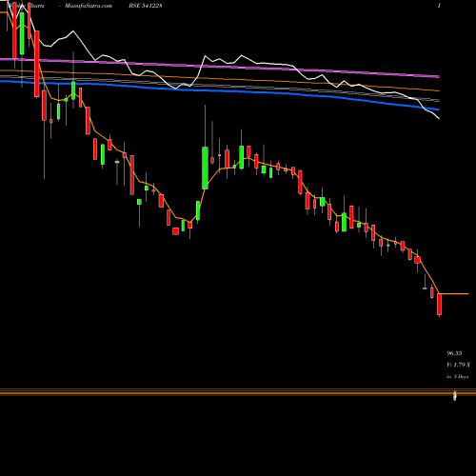Click the volume reading beside 1.79

click(458, 365)
